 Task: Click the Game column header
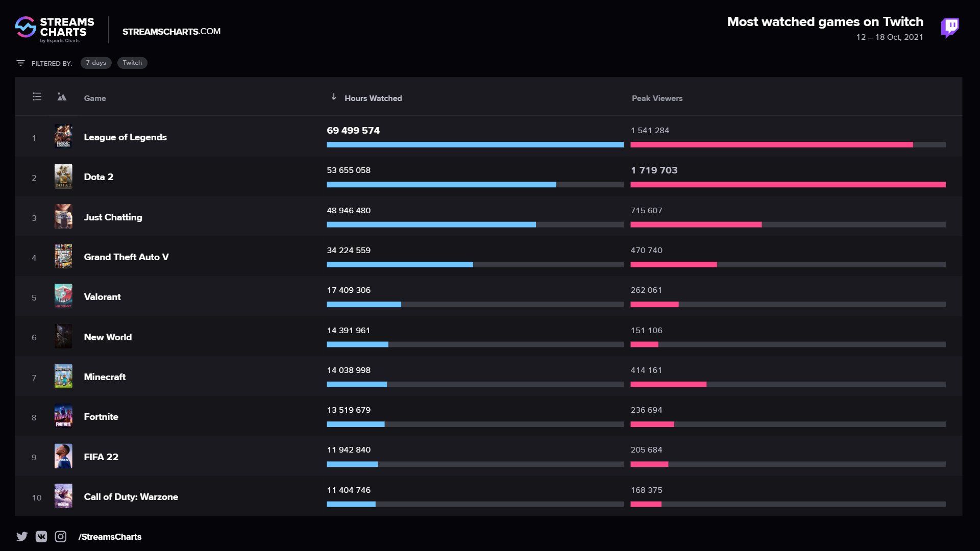pyautogui.click(x=95, y=98)
